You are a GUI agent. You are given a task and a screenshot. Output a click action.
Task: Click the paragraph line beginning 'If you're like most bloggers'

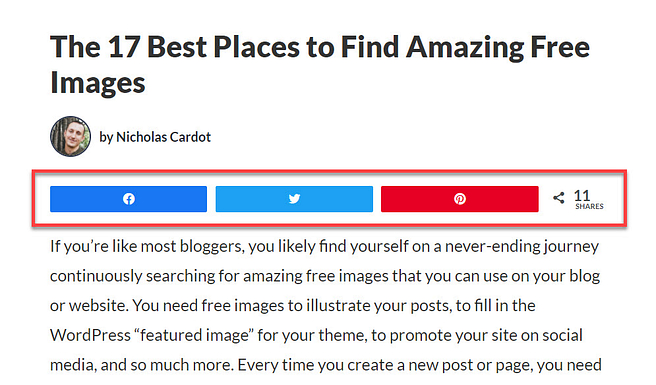point(324,246)
